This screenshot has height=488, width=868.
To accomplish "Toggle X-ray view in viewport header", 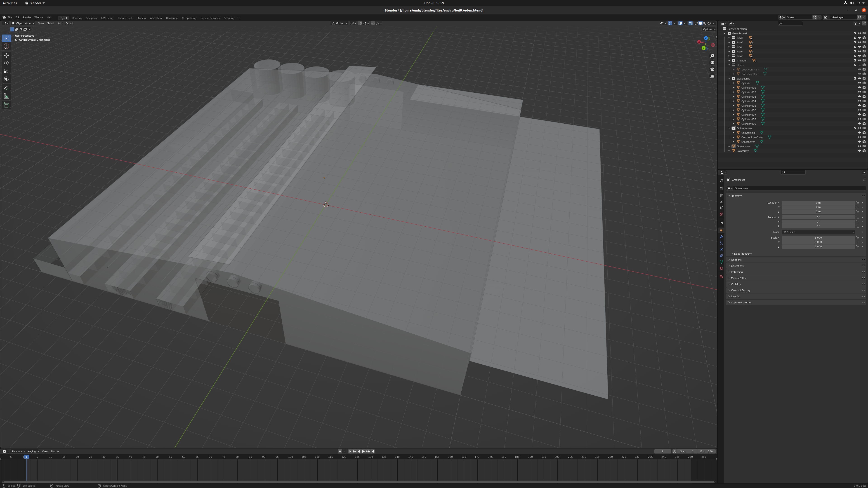I will (690, 23).
